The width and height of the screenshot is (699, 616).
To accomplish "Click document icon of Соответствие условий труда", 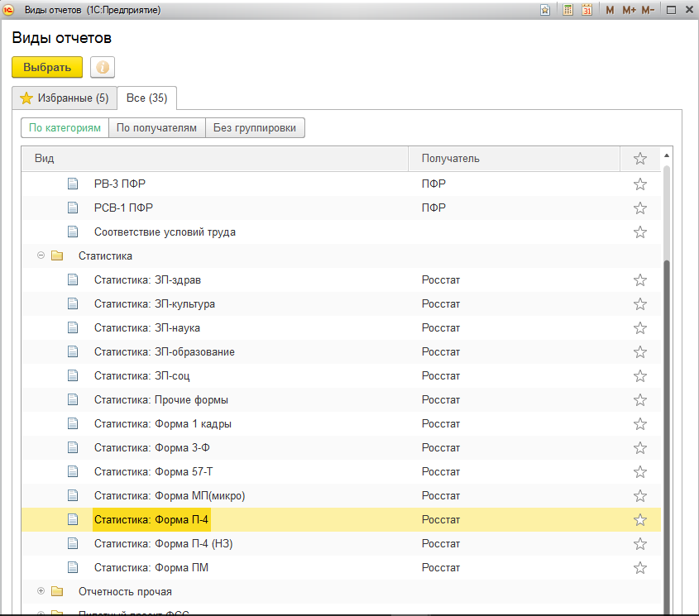I will coord(73,232).
